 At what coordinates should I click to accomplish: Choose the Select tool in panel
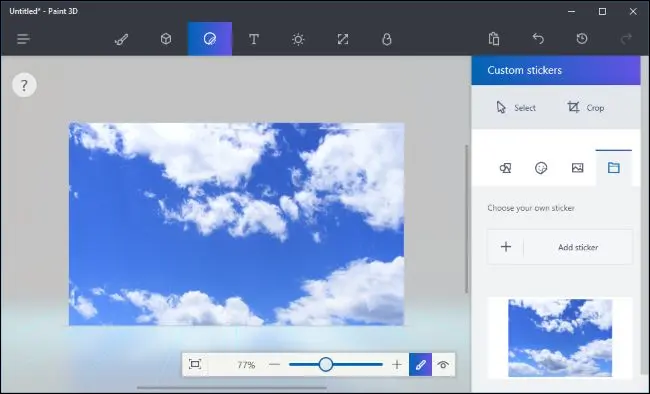[x=516, y=108]
